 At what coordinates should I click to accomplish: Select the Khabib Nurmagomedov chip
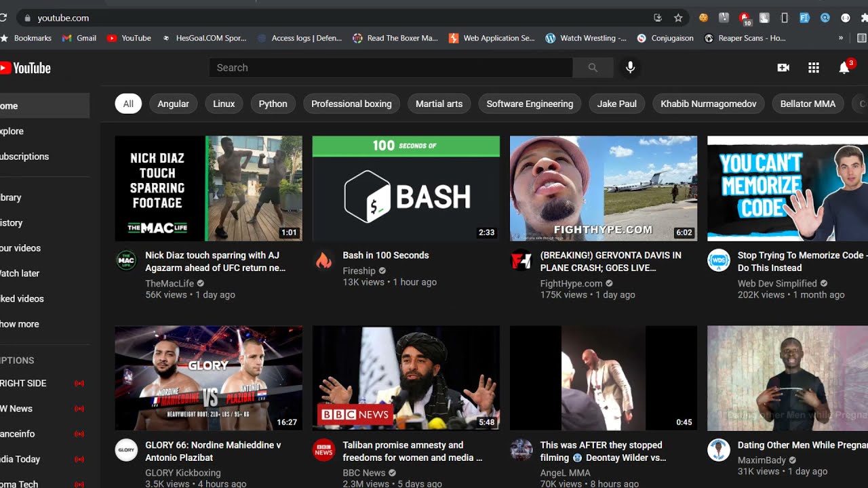click(x=709, y=104)
